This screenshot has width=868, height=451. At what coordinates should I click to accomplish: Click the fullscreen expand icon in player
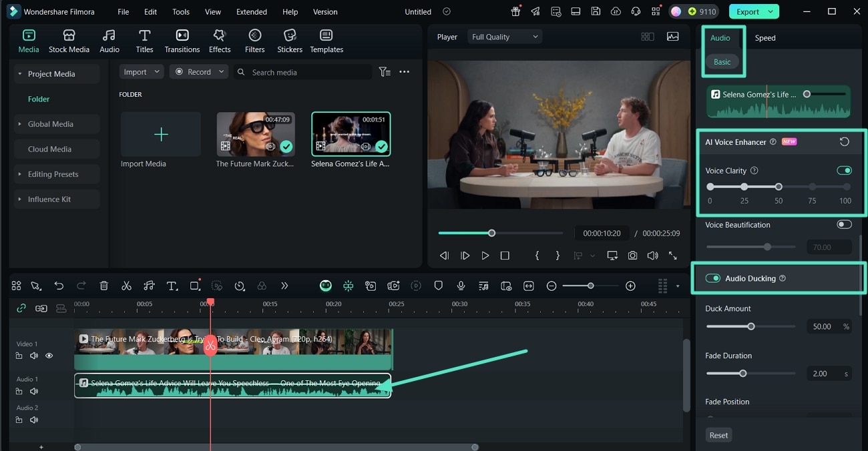(x=672, y=256)
